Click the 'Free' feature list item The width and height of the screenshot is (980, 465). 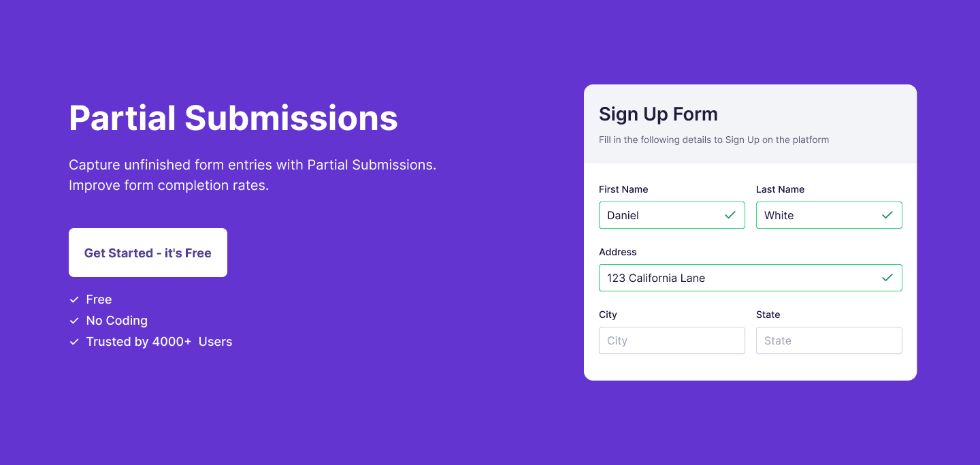pyautogui.click(x=99, y=300)
